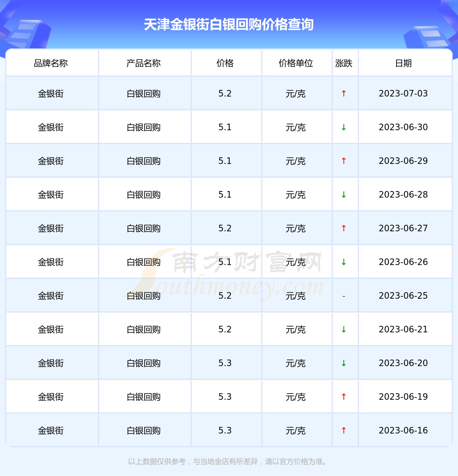The width and height of the screenshot is (458, 476).
Task: Click 元/克 in the 2023-06-19 row
Action: [296, 397]
